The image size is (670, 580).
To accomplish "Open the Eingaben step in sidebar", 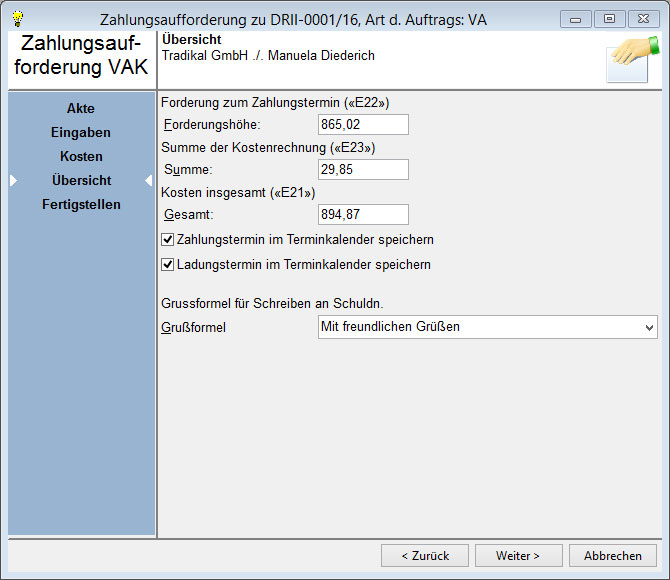I will click(81, 132).
